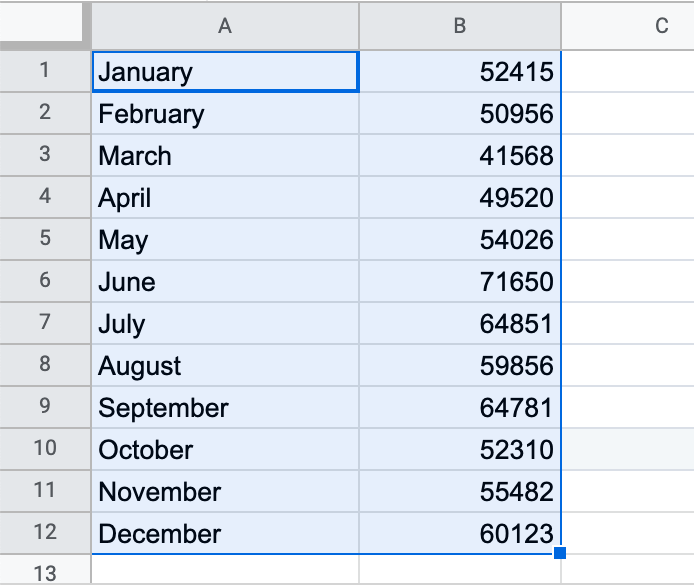Click the empty cell C5
Image resolution: width=694 pixels, height=585 pixels.
(628, 240)
